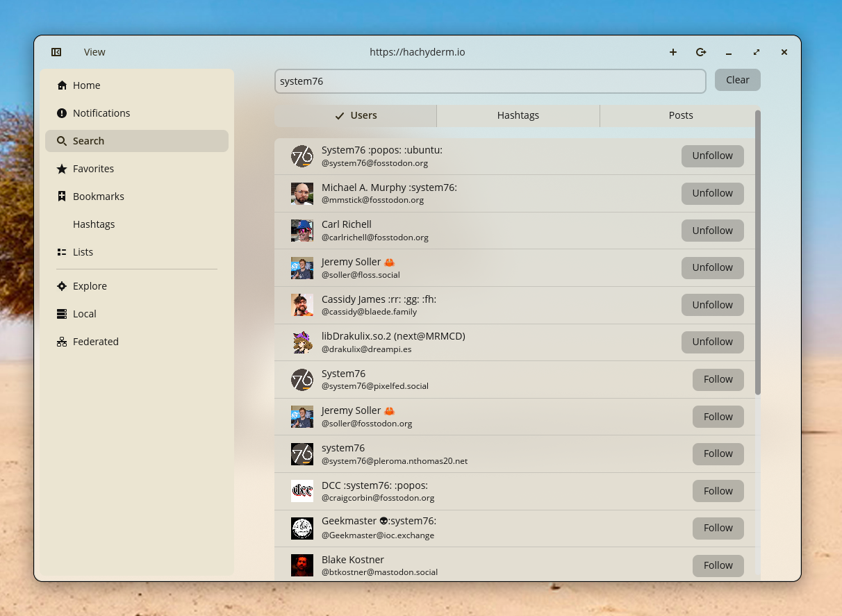The height and width of the screenshot is (616, 842).
Task: Click the https://hachyderm.io window title
Action: point(418,52)
